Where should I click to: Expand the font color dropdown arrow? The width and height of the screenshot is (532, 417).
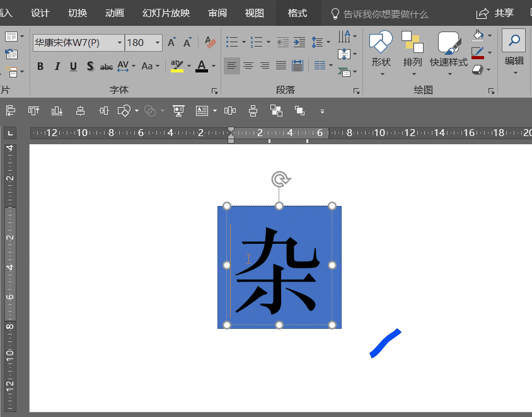(x=214, y=66)
